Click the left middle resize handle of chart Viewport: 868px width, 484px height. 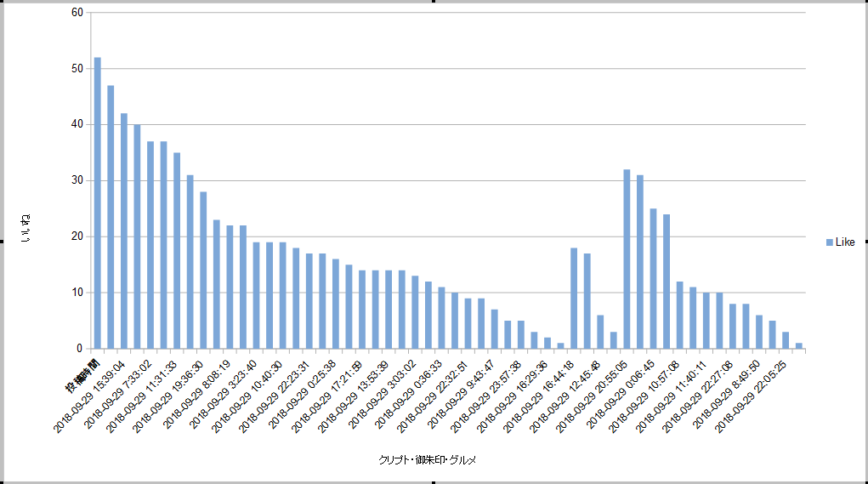2,242
